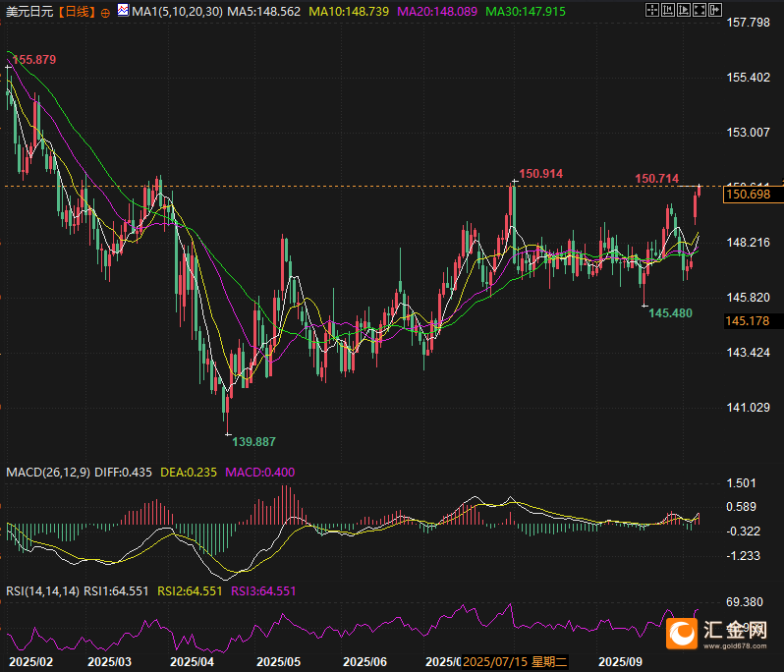Click 153.007 on the price axis
Viewport: 784px width, 672px height.
coord(748,132)
